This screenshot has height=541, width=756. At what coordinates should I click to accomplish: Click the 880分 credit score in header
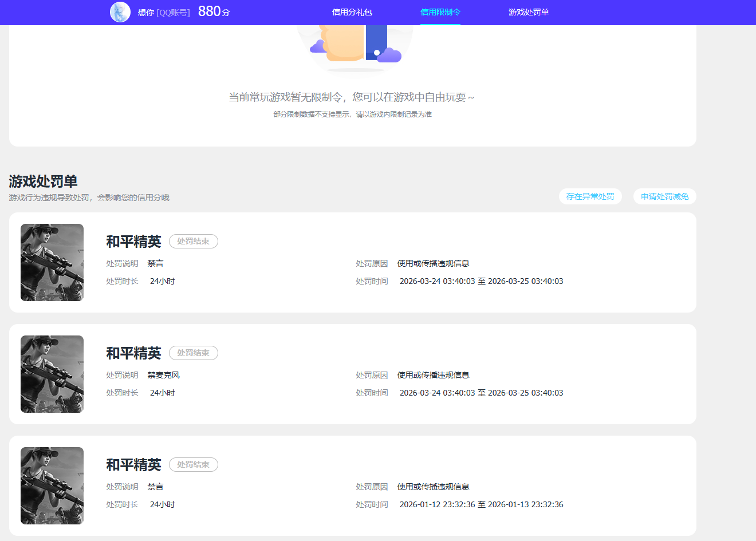(x=214, y=11)
